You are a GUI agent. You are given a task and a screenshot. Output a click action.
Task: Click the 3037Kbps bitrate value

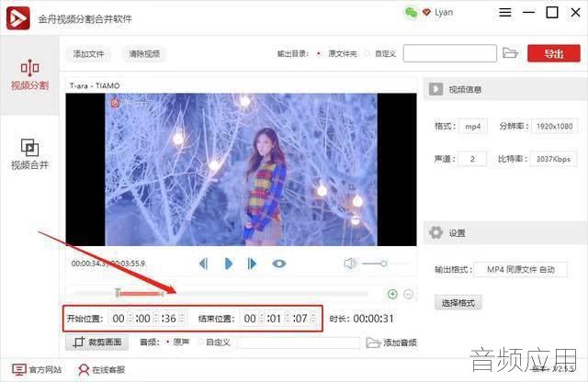tap(553, 159)
